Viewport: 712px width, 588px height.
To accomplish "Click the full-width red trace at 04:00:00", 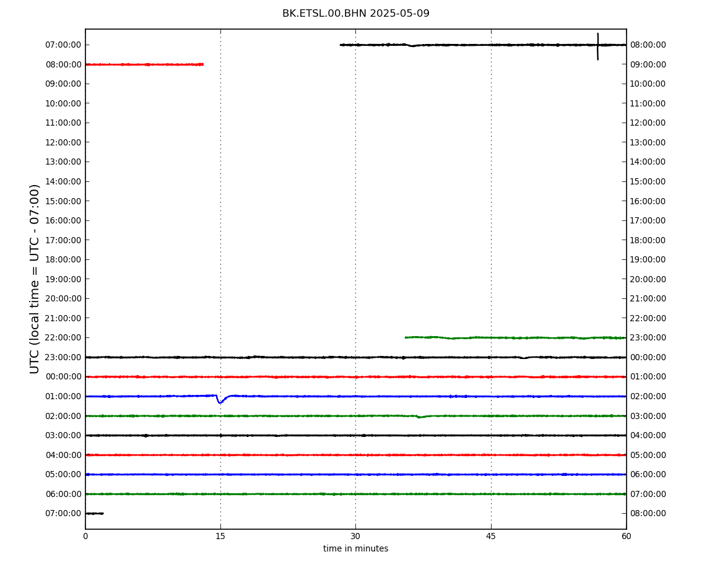I will [x=355, y=455].
